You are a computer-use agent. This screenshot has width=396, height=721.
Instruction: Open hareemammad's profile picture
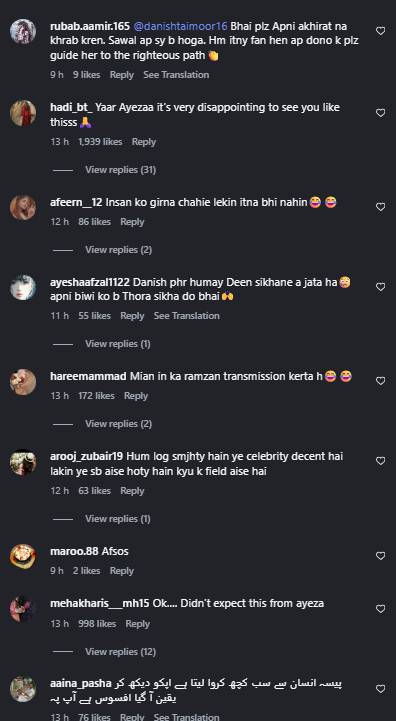tap(23, 382)
